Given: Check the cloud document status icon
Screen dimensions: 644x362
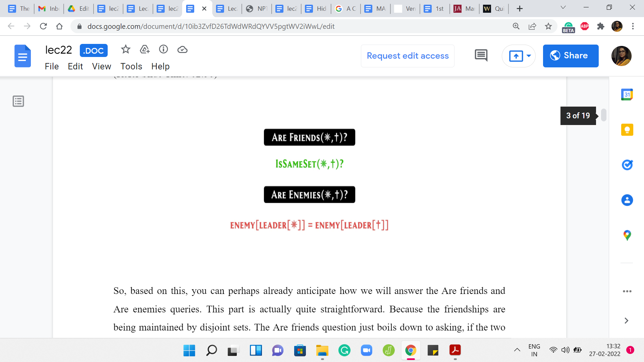Looking at the screenshot, I should (x=182, y=50).
